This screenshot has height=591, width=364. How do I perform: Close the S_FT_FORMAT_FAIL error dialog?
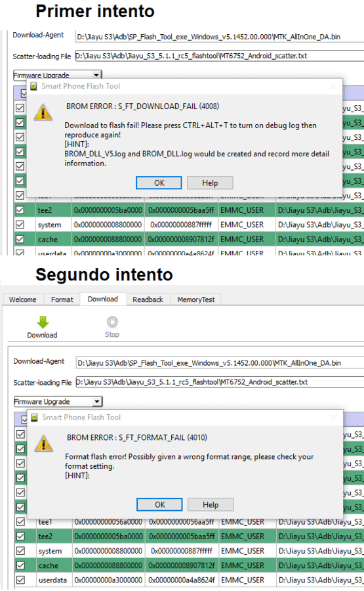(334, 418)
